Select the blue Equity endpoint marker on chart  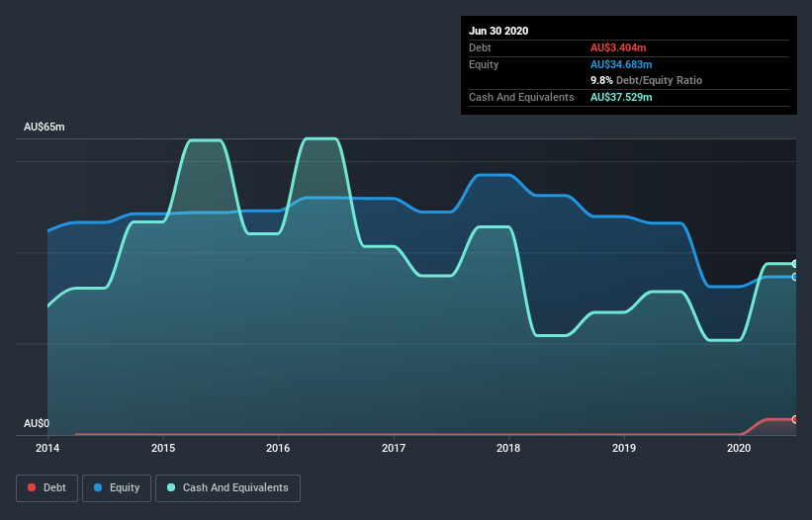tap(794, 277)
